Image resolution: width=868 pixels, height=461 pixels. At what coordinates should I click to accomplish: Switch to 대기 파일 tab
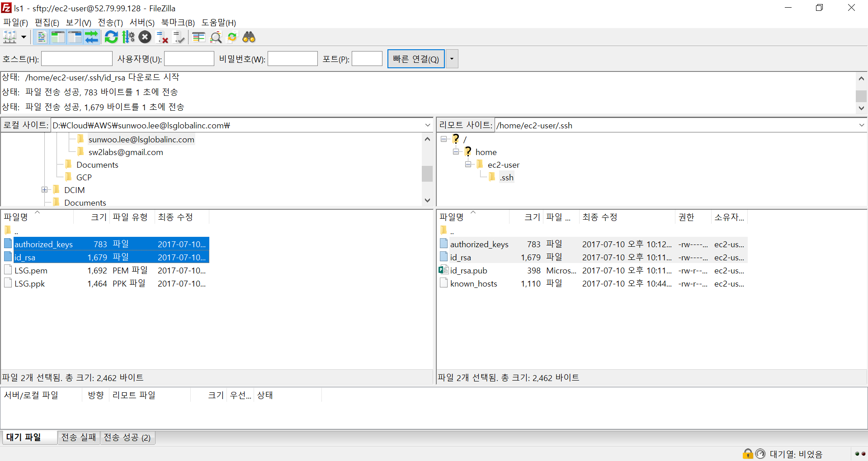click(x=29, y=437)
